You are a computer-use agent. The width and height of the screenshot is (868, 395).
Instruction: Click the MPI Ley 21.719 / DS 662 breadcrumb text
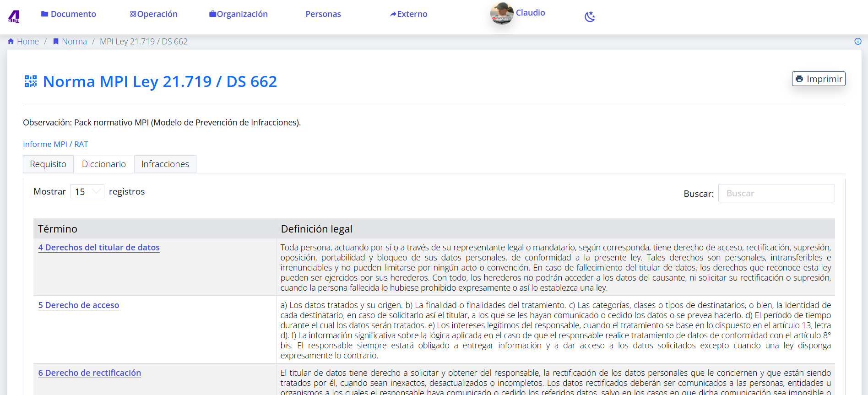click(144, 42)
